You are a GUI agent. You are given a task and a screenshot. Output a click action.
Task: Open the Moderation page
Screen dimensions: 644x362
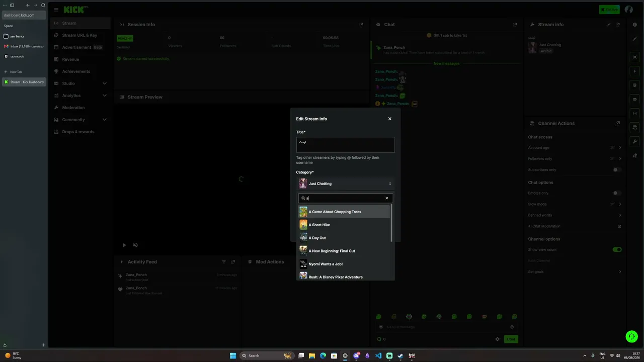point(80,108)
